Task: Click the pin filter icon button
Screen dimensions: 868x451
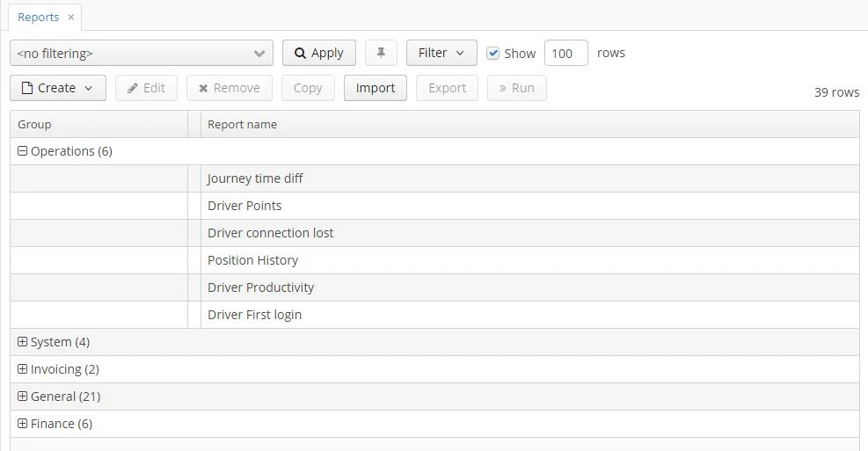Action: 381,53
